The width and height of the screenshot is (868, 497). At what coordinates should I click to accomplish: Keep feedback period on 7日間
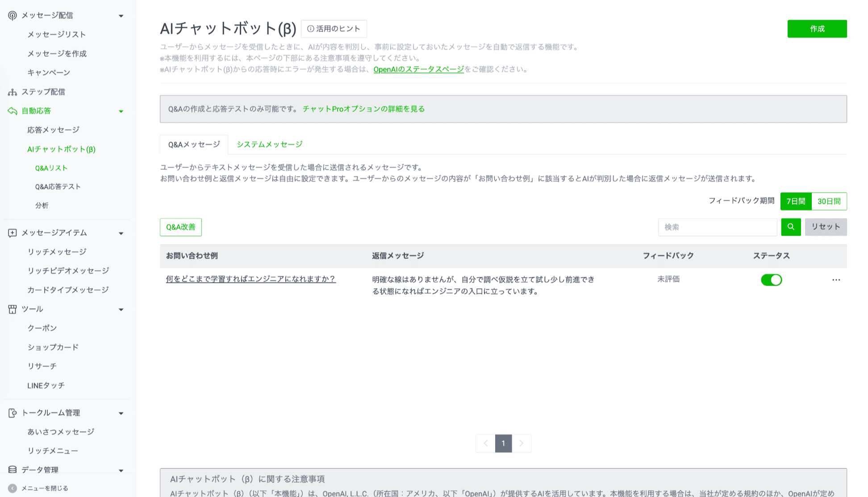(796, 201)
